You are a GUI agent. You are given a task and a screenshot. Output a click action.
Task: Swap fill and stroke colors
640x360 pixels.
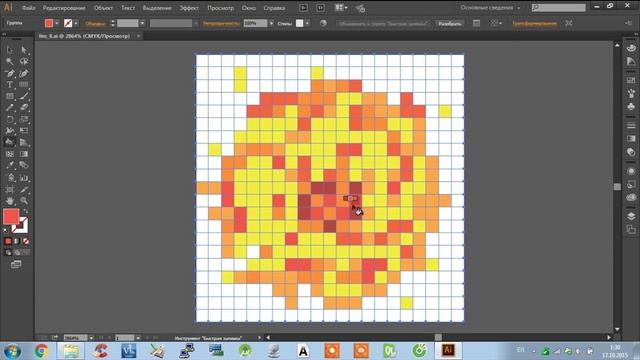click(26, 211)
